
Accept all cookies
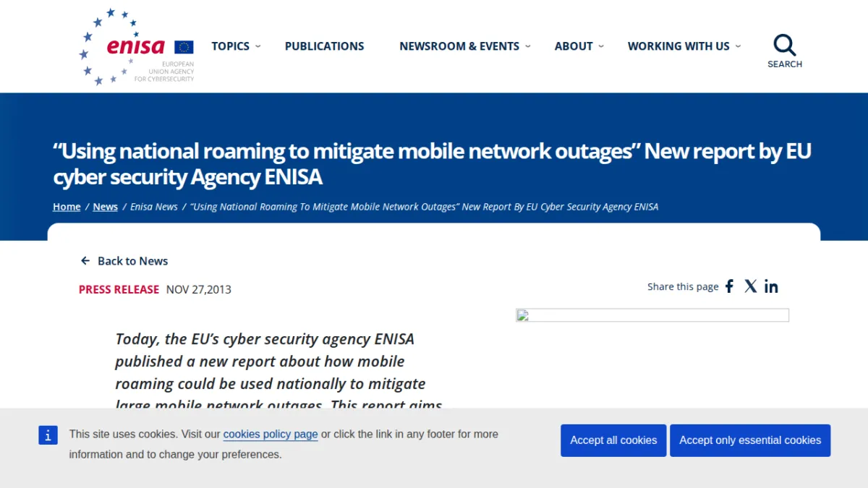pyautogui.click(x=613, y=440)
